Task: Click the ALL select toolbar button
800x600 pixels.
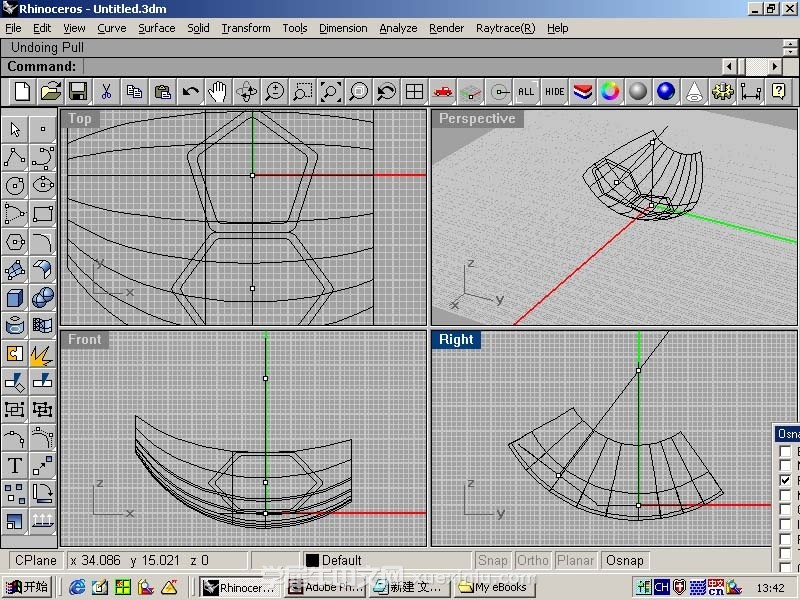Action: coord(526,92)
